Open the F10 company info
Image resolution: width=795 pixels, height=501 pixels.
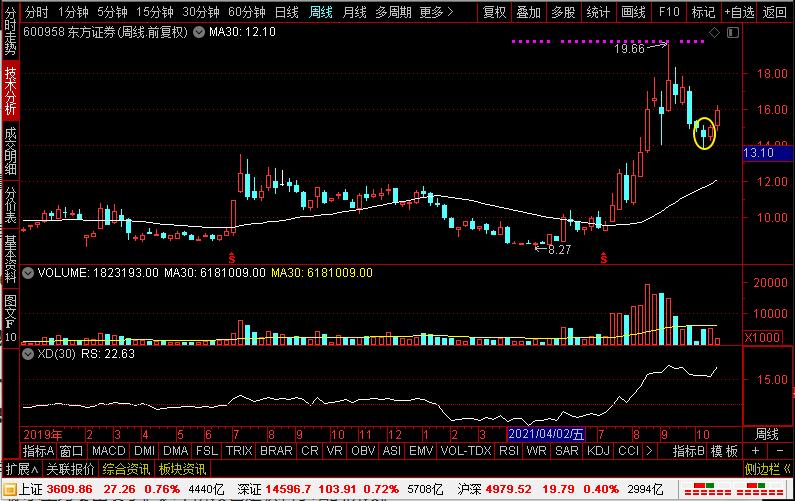(x=669, y=12)
